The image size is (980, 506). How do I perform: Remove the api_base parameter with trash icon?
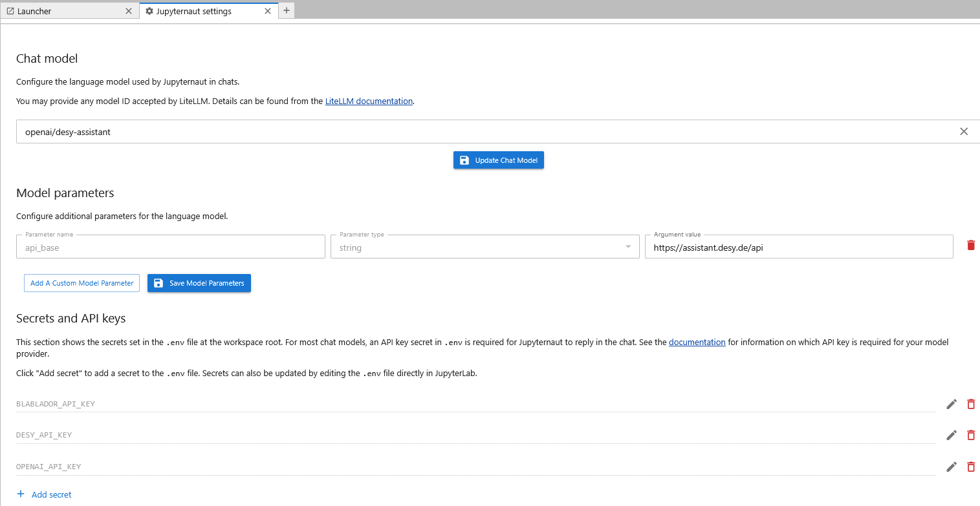[x=970, y=245]
